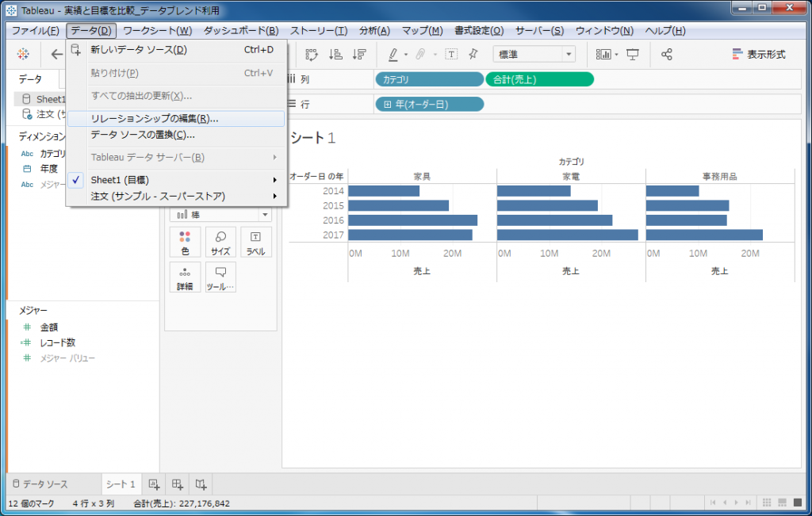Add a new worksheet tab icon
The height and width of the screenshot is (516, 812).
pyautogui.click(x=154, y=484)
